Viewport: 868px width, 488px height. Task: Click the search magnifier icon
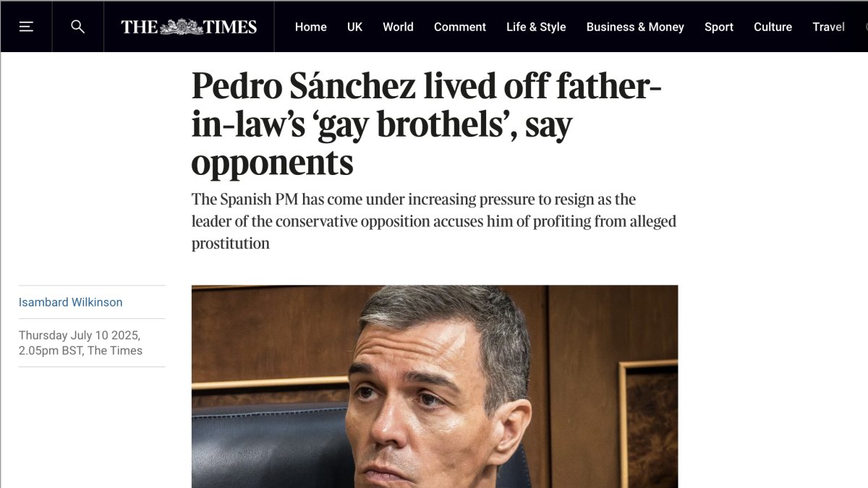(x=78, y=27)
